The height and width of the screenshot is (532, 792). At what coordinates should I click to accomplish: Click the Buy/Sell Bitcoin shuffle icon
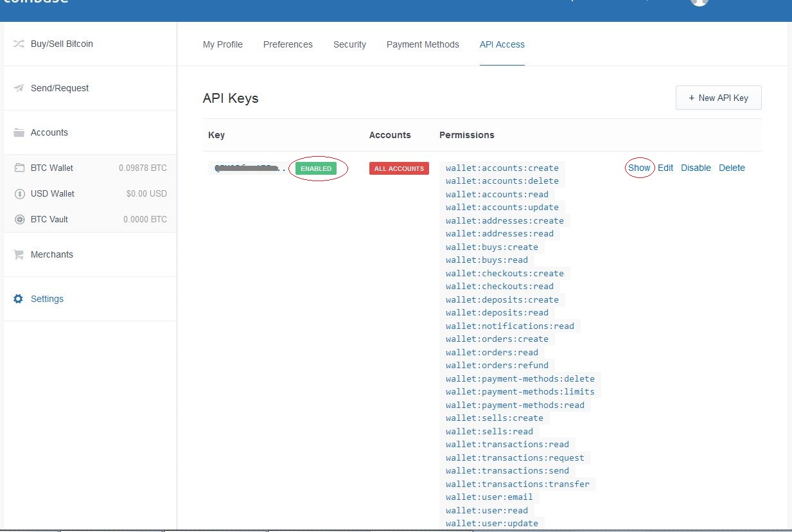19,44
